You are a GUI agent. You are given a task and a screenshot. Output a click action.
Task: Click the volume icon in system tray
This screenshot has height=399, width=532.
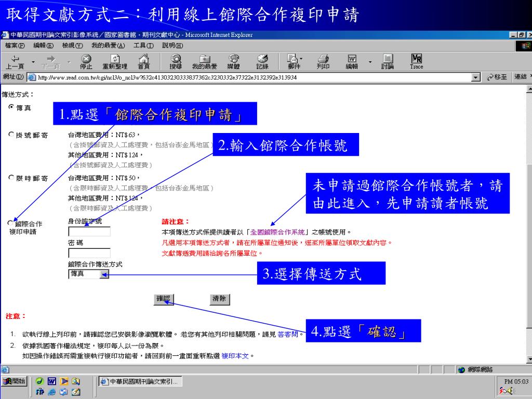tap(510, 391)
